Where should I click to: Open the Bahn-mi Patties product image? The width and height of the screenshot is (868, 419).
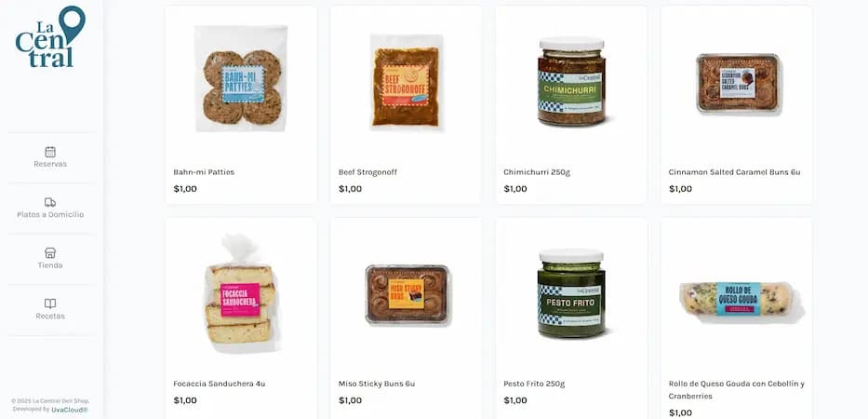[x=241, y=78]
